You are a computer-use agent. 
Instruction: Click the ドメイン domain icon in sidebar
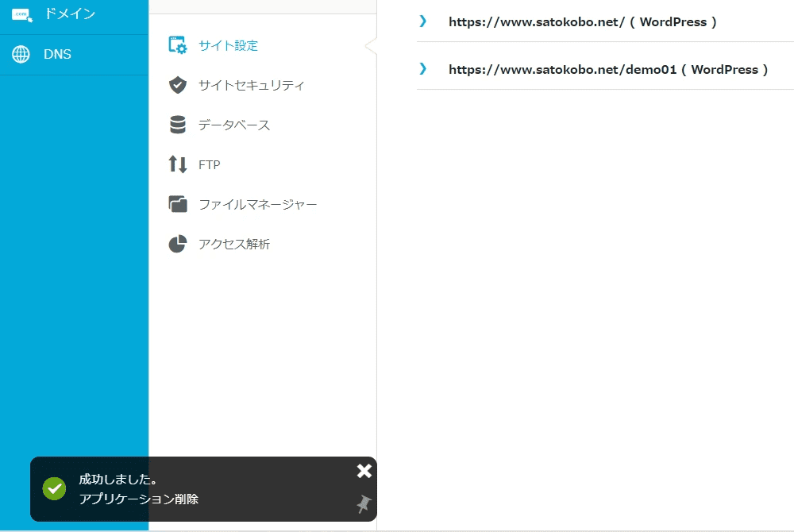coord(21,15)
